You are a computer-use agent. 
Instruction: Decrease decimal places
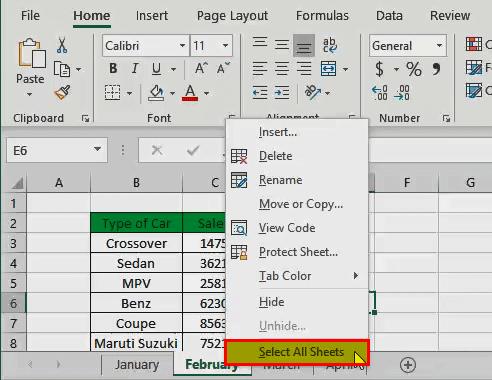(x=402, y=93)
